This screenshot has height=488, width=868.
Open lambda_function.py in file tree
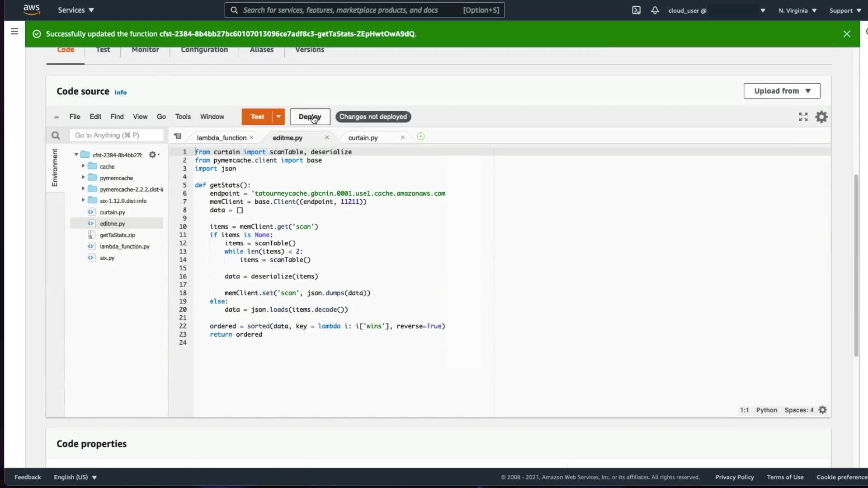[x=124, y=246]
